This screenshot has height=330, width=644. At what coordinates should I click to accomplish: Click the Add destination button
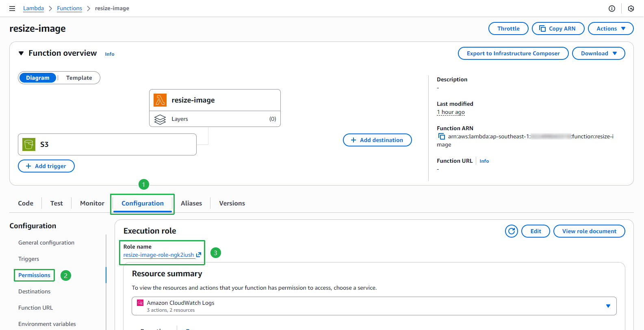pos(377,140)
